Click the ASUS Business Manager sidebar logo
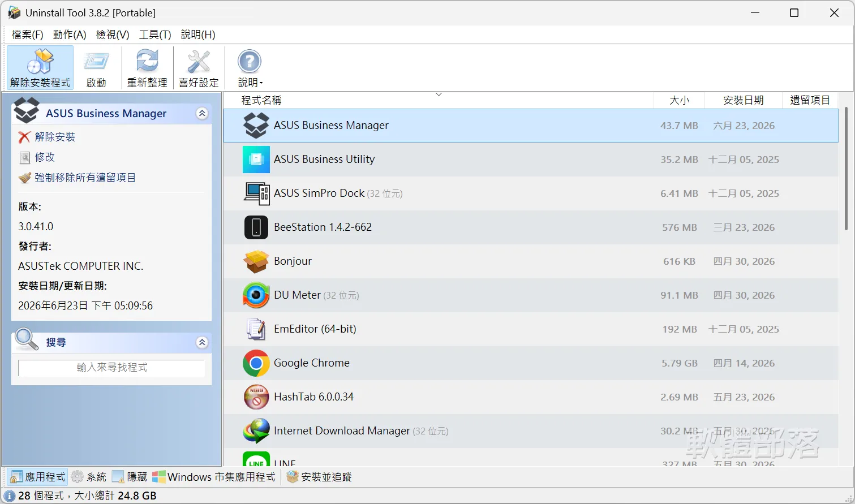 click(27, 110)
